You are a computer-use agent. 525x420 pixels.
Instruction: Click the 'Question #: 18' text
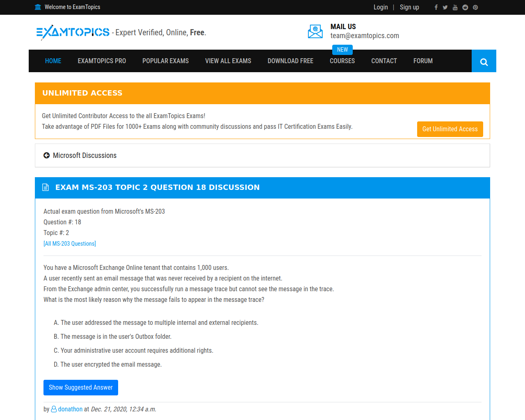tap(62, 222)
